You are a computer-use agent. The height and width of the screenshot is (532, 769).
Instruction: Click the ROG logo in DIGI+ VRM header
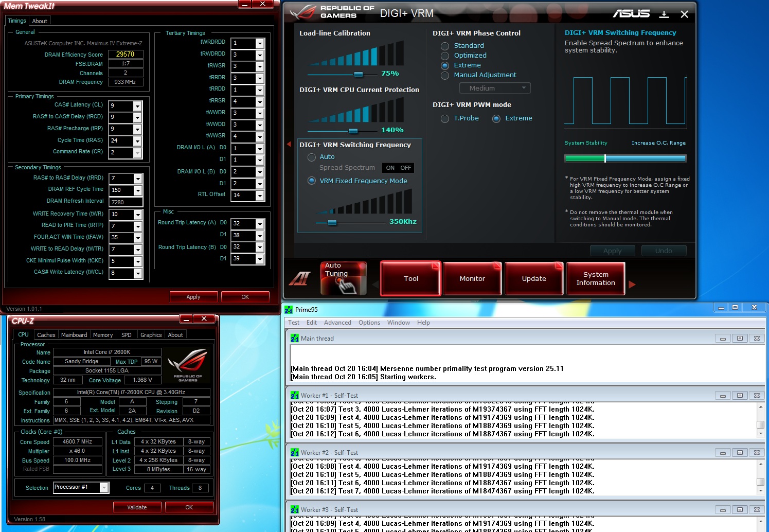(303, 12)
